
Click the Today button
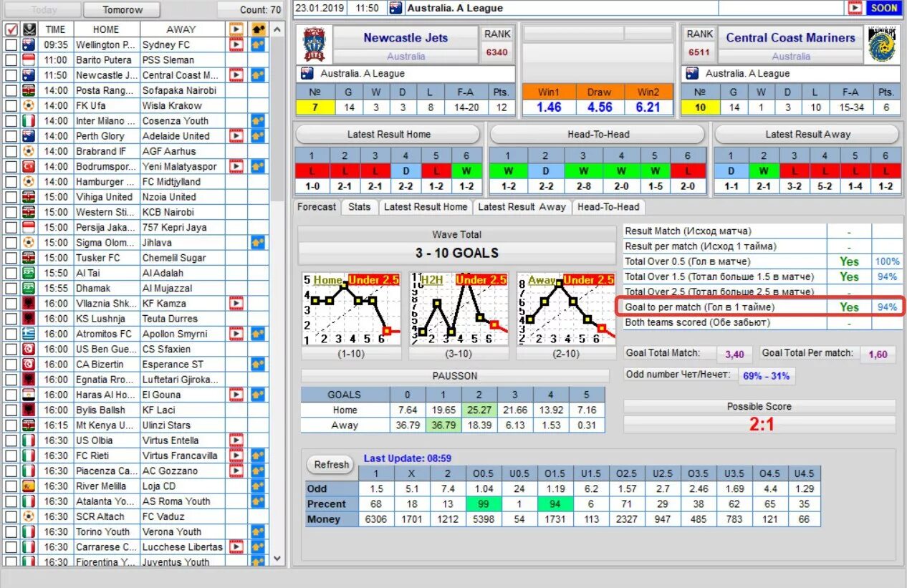coord(44,9)
